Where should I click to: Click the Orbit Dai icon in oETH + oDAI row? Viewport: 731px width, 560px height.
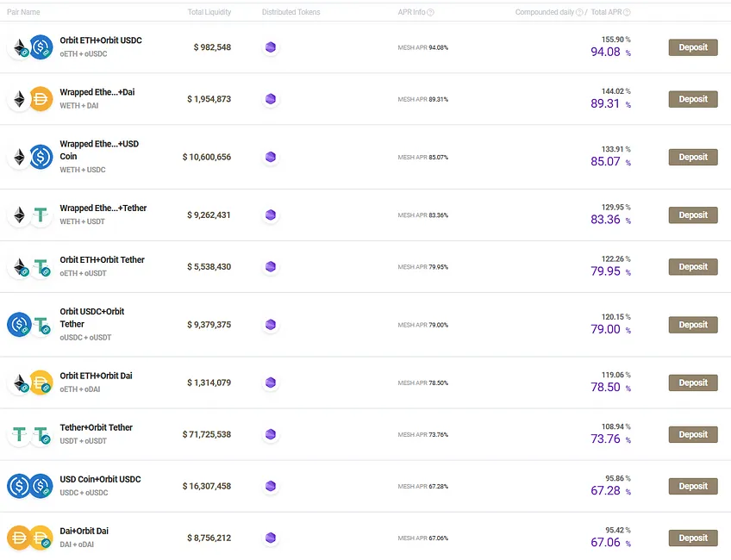(x=41, y=383)
